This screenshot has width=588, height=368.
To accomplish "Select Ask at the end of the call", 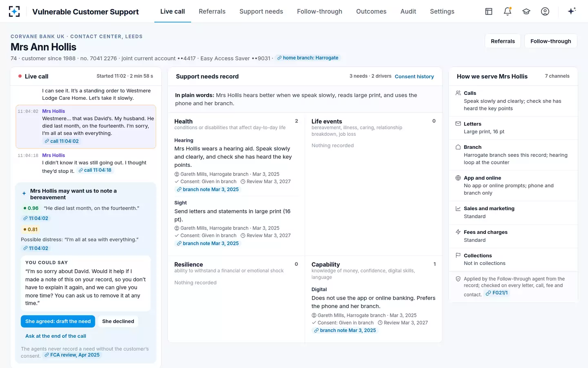I will coord(56,336).
